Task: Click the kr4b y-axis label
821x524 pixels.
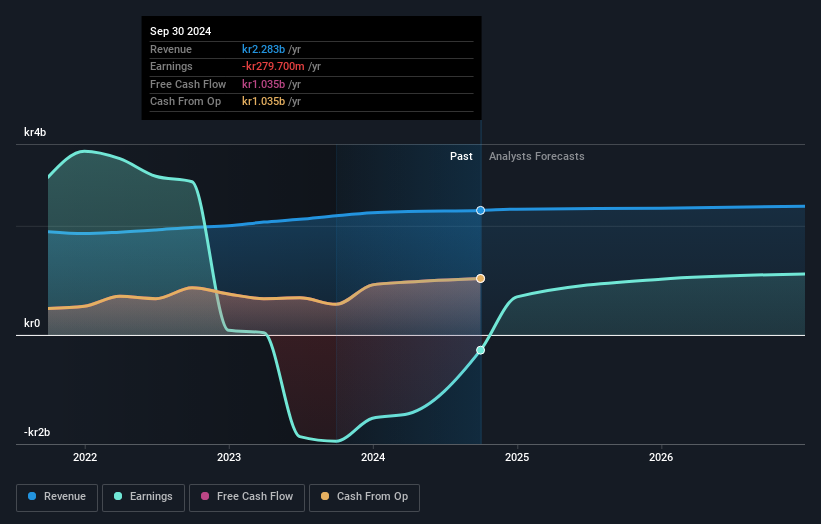Action: coord(35,132)
